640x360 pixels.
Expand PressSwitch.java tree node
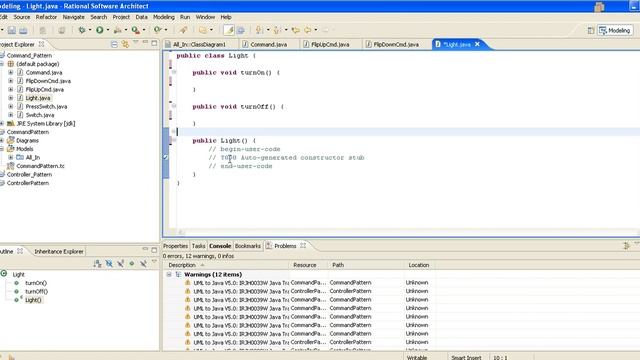point(11,106)
